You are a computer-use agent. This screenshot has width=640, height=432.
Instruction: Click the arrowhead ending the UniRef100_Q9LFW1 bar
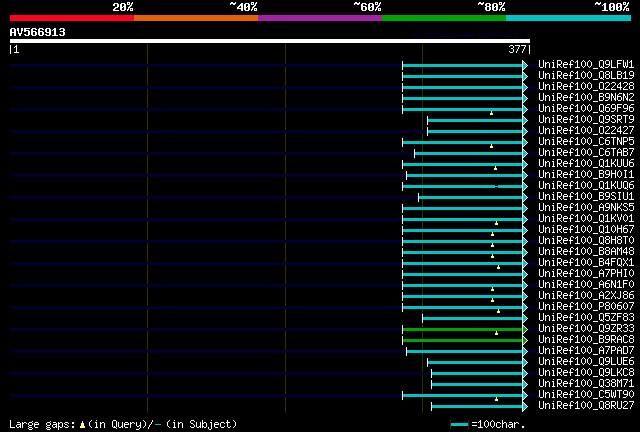pos(525,65)
